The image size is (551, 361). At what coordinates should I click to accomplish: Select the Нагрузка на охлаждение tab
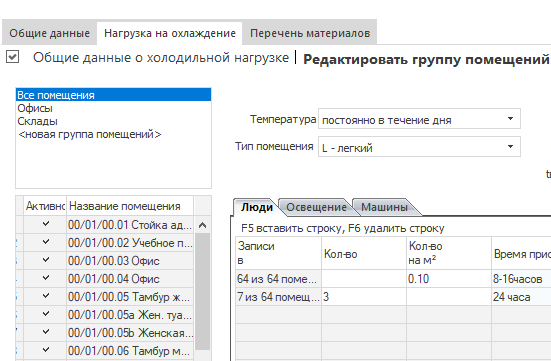[170, 33]
